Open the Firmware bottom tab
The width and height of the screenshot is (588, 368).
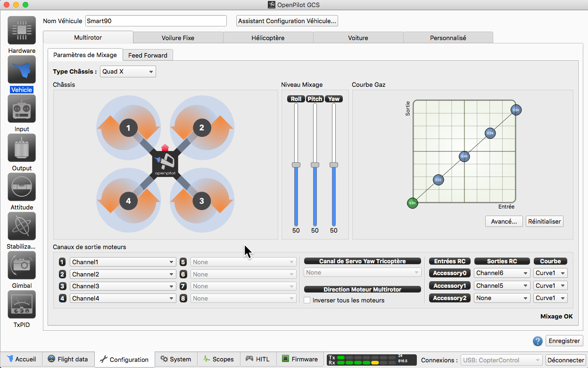click(x=299, y=359)
